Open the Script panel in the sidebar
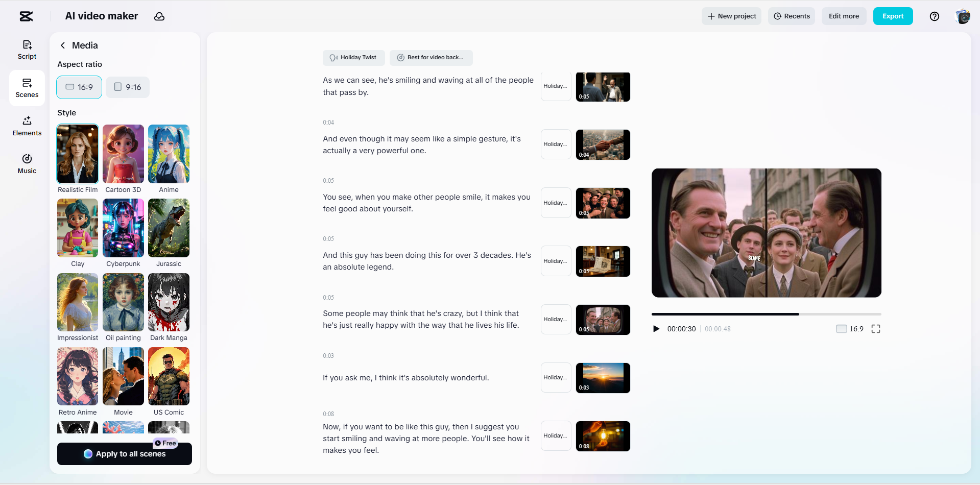 click(x=27, y=49)
